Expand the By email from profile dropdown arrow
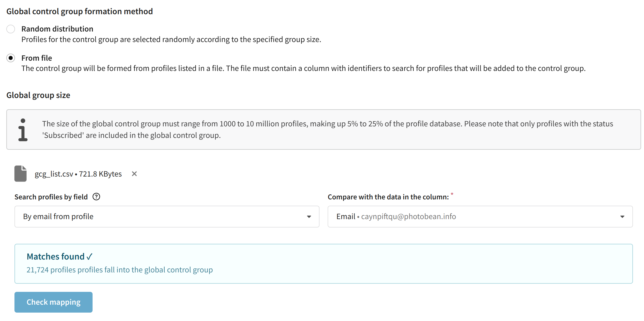 point(309,217)
